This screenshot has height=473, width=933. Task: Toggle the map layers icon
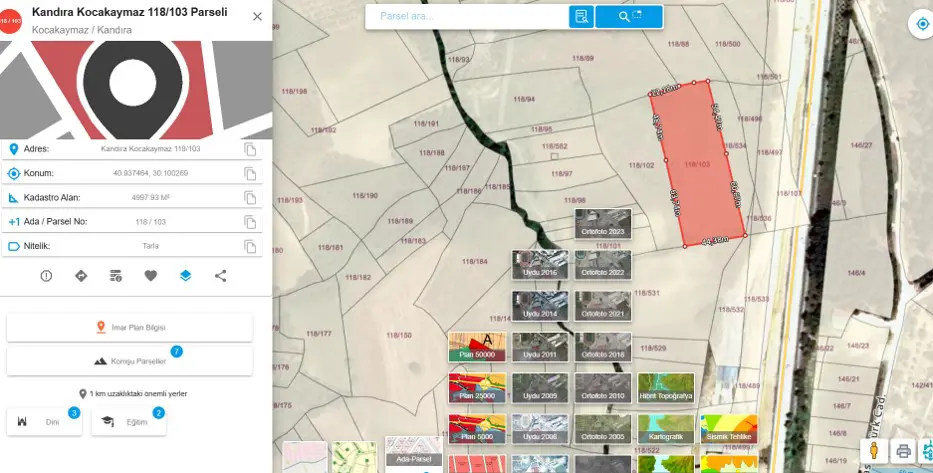186,275
